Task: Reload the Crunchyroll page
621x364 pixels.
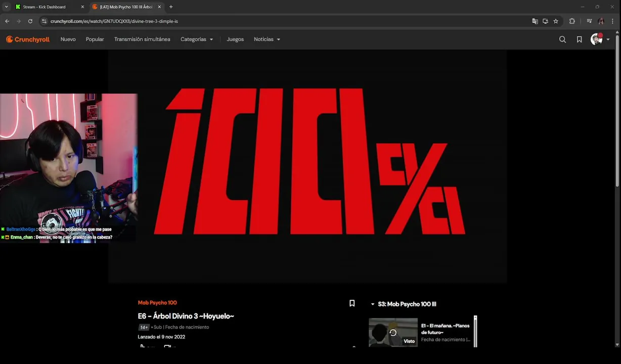Action: [30, 21]
